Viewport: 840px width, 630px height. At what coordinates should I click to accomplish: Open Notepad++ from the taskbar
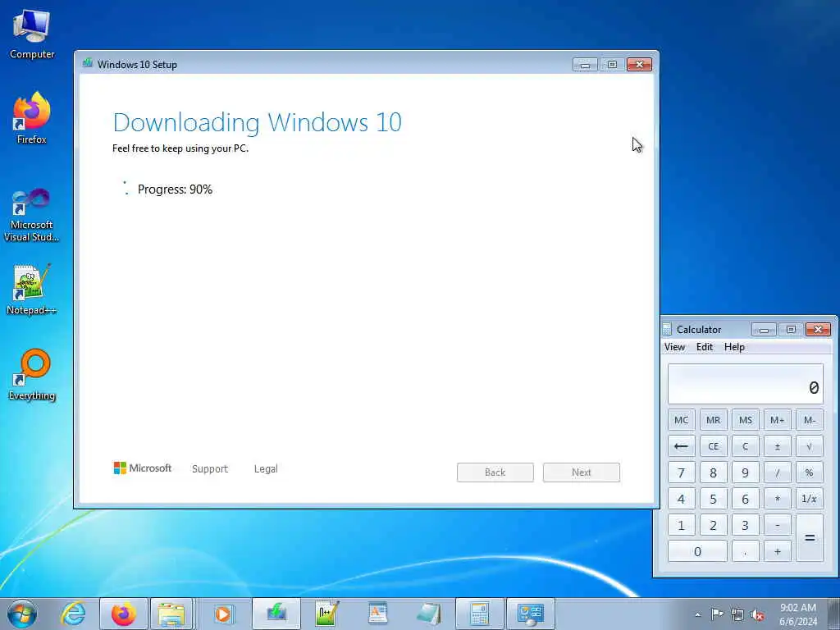[326, 614]
